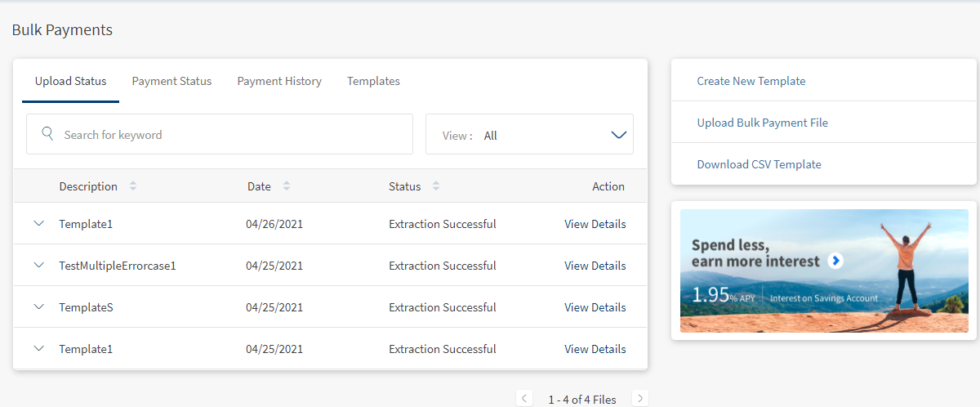Click the blue arrow on savings banner
The image size is (980, 407).
tap(835, 261)
